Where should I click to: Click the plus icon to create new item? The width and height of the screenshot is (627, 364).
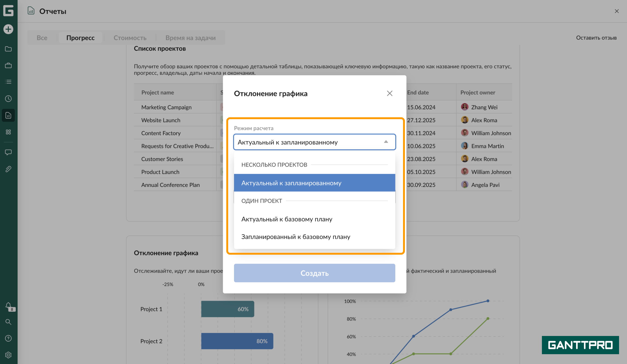(8, 29)
